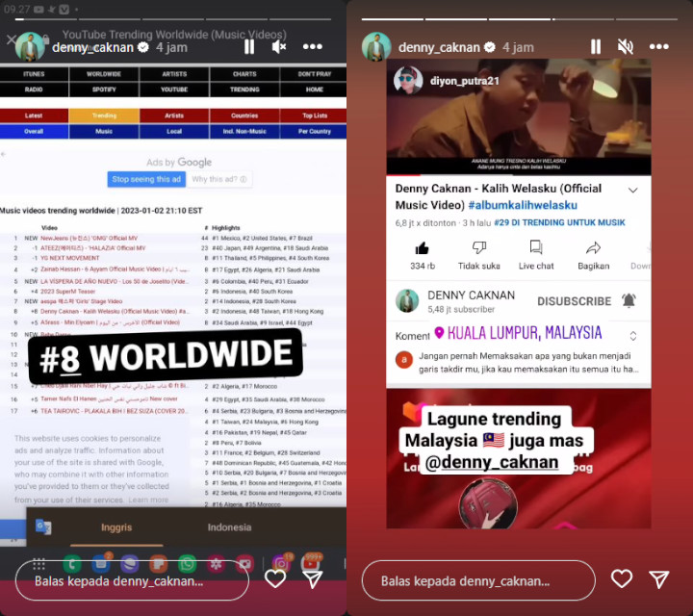
Task: Unmute the left story sound
Action: click(279, 46)
